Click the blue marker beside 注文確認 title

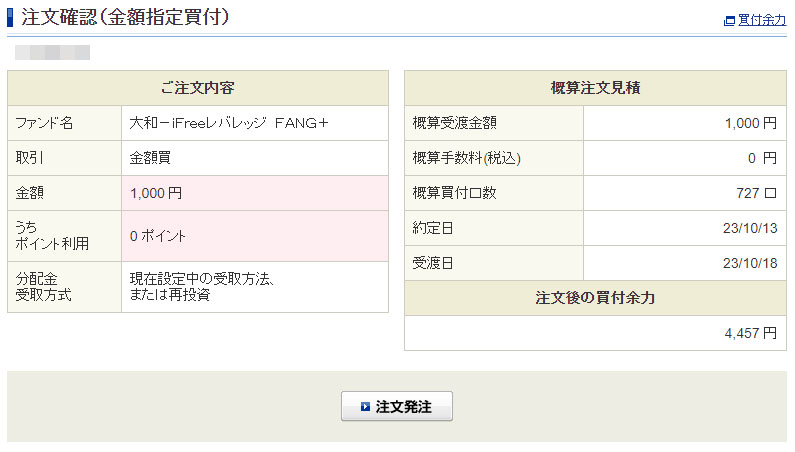10,17
